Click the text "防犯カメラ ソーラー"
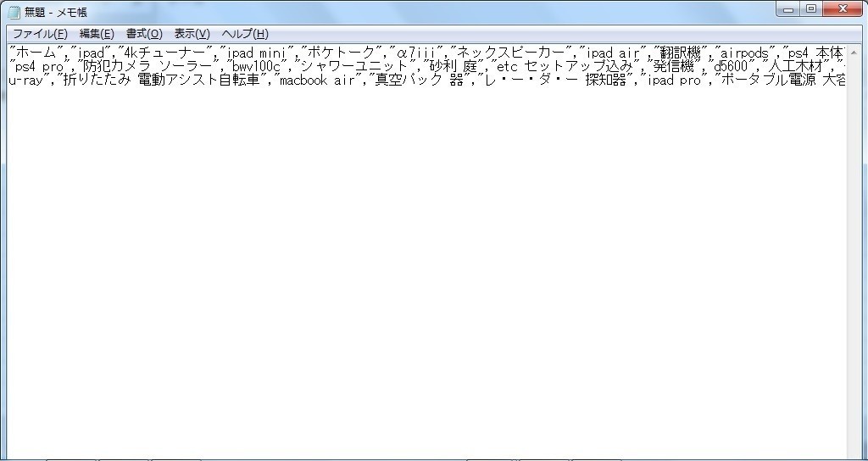 [146, 67]
